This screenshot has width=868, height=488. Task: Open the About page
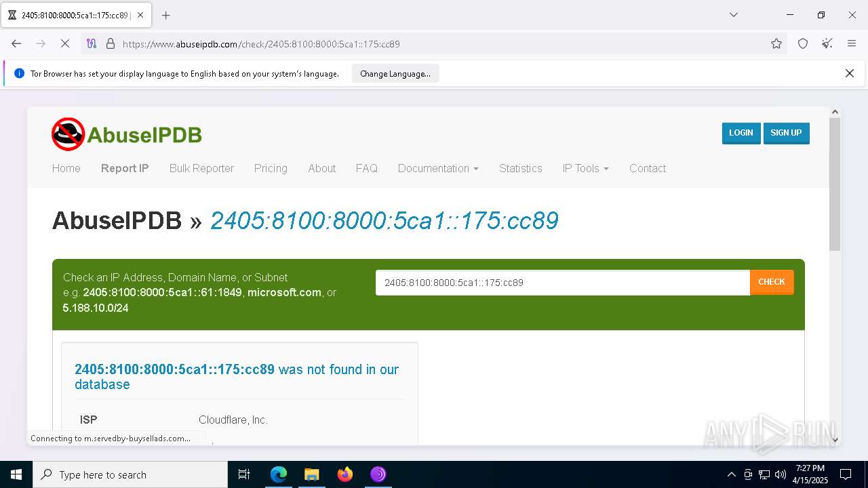321,168
